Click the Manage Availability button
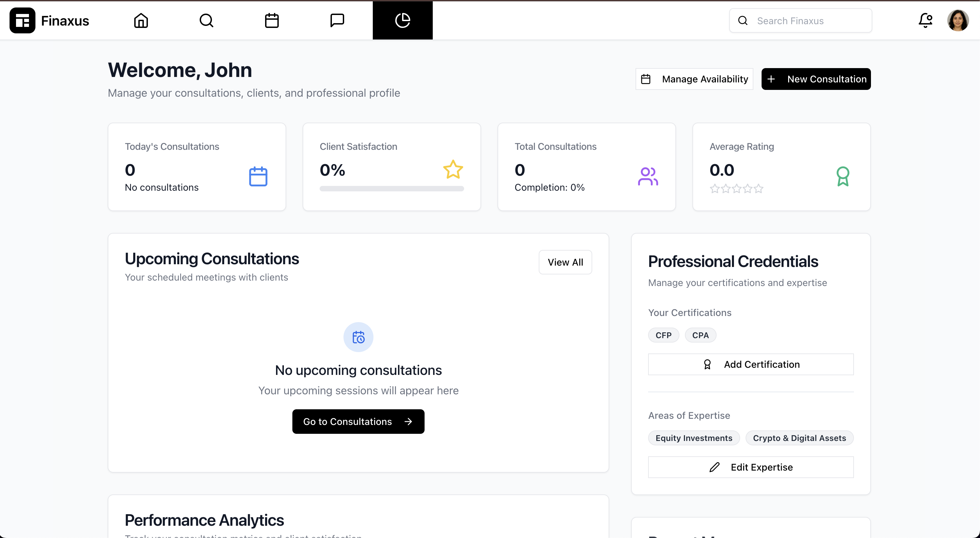 (694, 79)
